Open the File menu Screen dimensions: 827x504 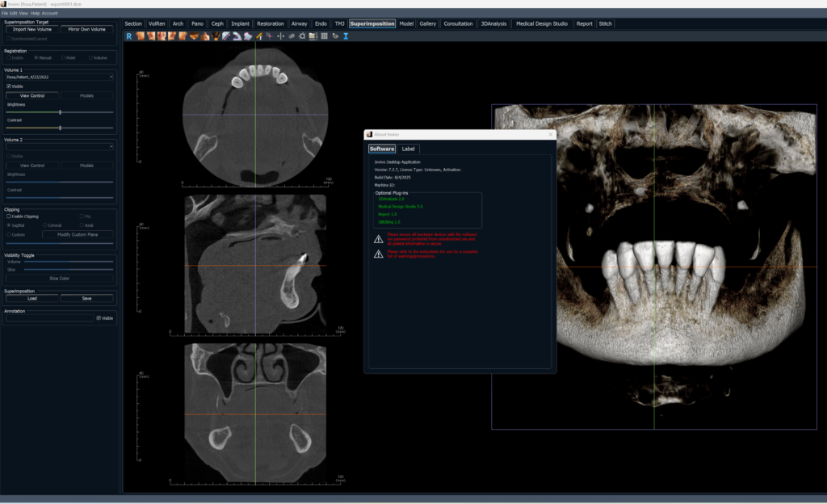pyautogui.click(x=4, y=13)
